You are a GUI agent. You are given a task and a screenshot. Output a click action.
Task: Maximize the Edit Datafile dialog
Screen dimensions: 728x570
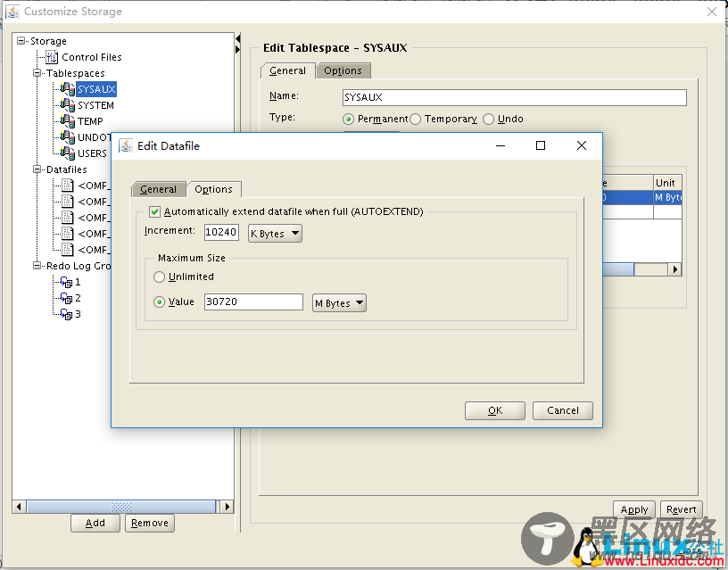coord(541,145)
